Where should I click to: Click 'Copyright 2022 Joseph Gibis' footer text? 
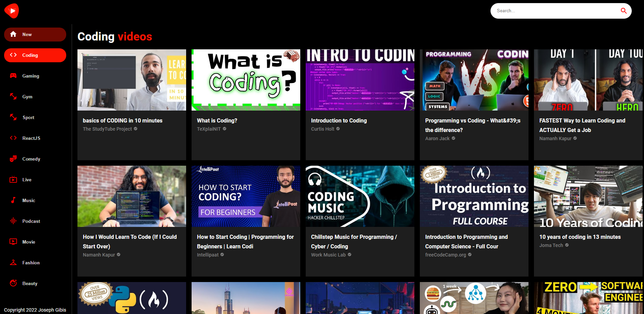pos(35,310)
